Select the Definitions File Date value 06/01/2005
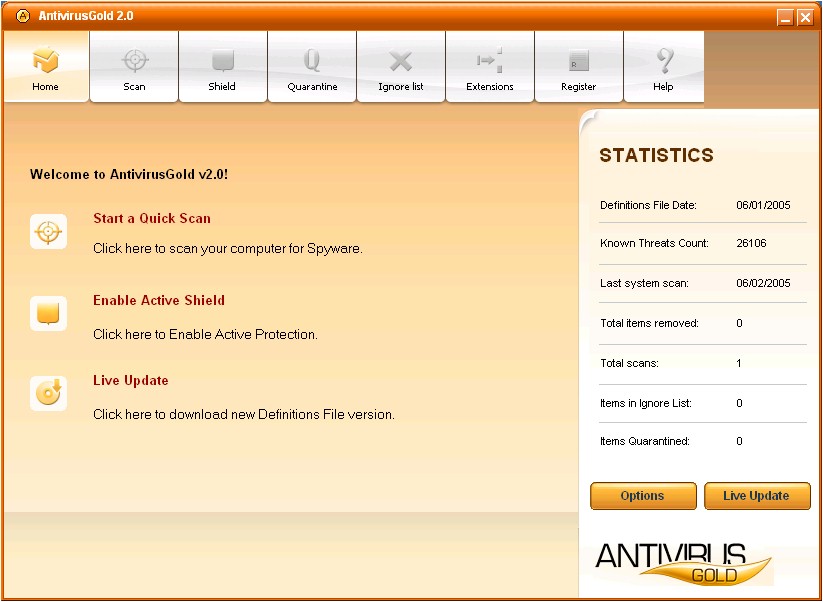This screenshot has height=602, width=823. pyautogui.click(x=763, y=205)
